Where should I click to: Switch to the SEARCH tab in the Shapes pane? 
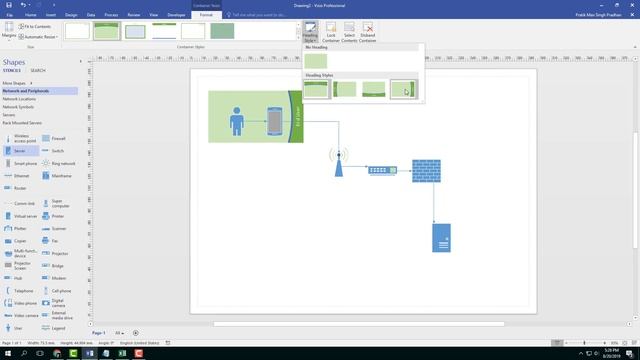38,71
